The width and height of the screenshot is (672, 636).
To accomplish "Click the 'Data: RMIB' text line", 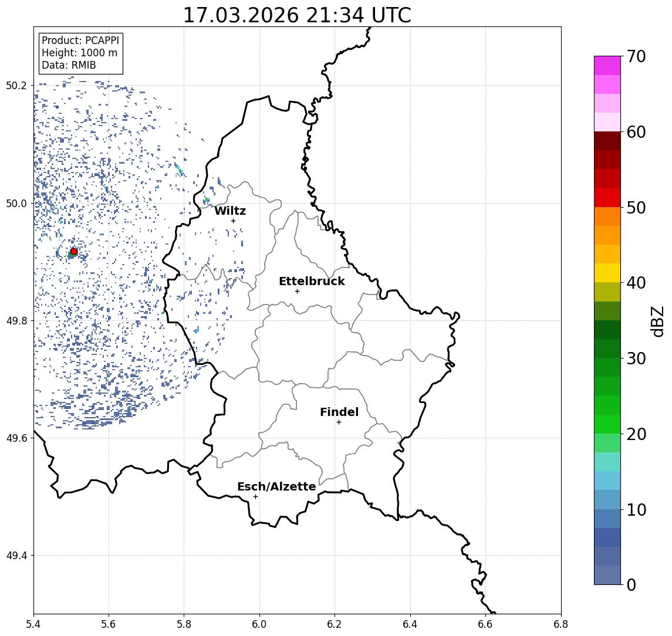I will coord(69,65).
